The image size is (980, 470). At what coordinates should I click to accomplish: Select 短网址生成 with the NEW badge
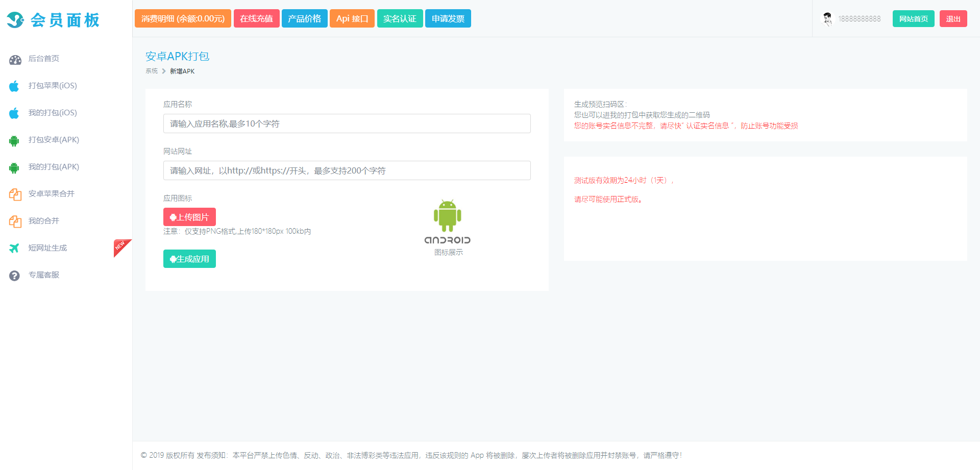[48, 248]
